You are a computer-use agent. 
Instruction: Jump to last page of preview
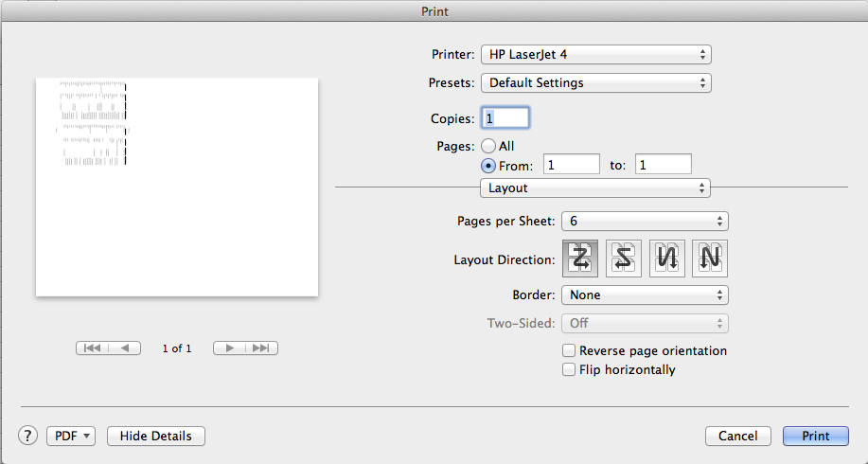coord(261,348)
